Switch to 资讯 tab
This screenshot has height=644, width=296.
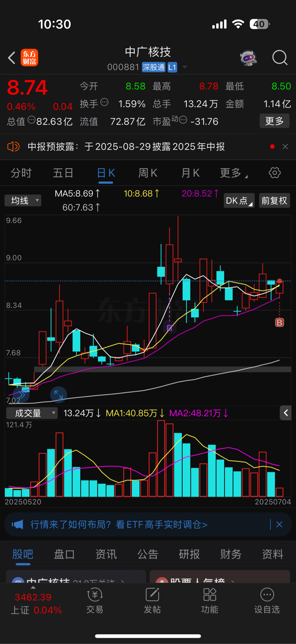pos(106,554)
